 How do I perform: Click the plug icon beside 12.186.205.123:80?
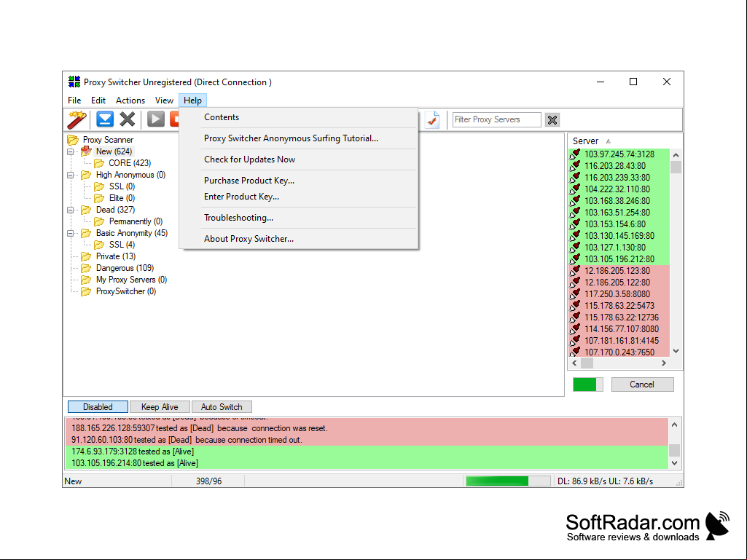[575, 270]
